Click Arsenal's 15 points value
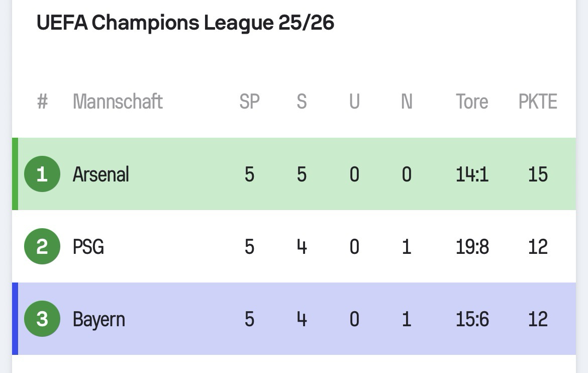 pyautogui.click(x=538, y=174)
